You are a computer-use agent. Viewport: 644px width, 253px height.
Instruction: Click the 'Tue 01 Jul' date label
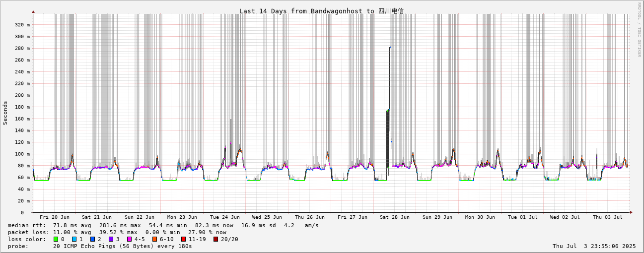523,217
